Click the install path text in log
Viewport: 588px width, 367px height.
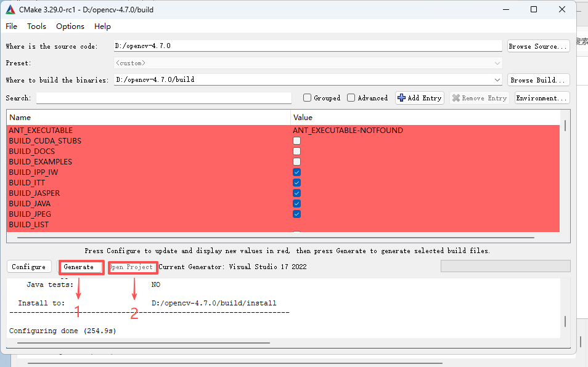point(214,303)
